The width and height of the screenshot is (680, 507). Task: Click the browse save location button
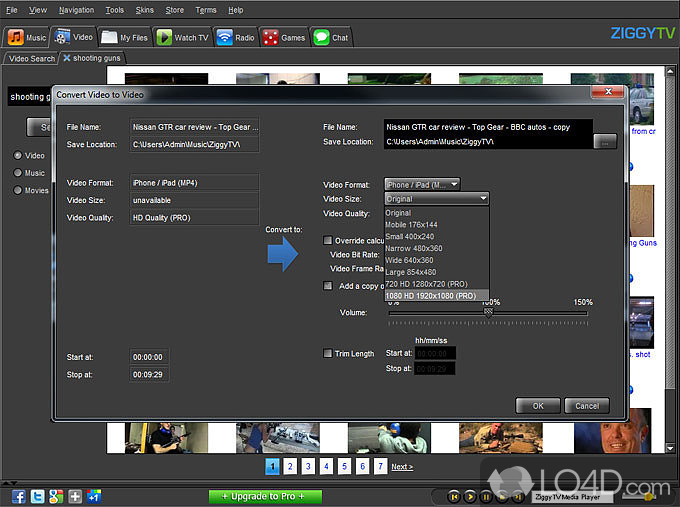coord(604,142)
